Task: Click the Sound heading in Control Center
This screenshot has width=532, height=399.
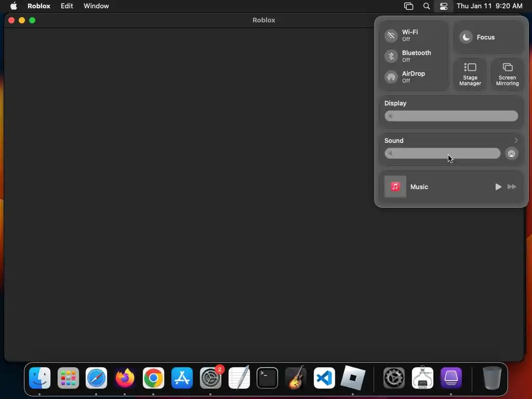Action: [394, 140]
